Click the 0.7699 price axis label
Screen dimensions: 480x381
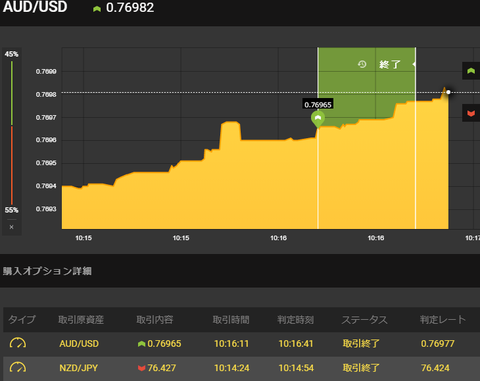click(46, 71)
